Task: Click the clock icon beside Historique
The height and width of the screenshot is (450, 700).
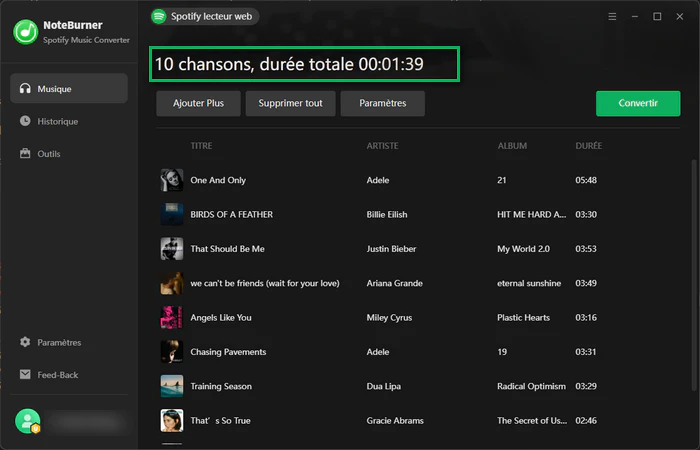Action: [25, 121]
